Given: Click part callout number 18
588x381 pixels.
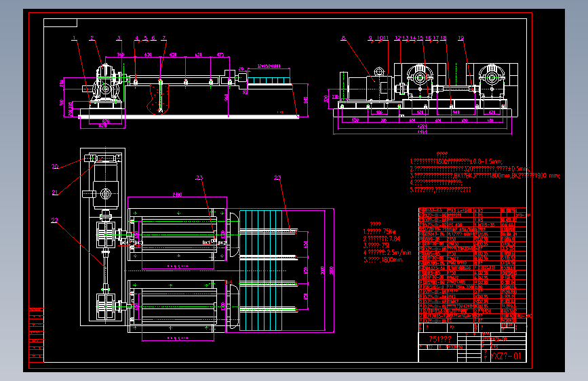Looking at the screenshot, I should click(x=444, y=38).
